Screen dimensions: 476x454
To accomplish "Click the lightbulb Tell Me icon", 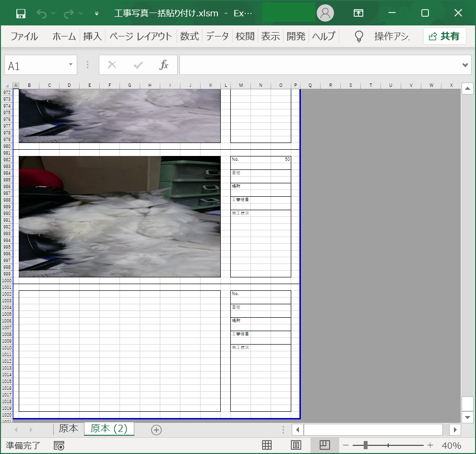I will [x=359, y=36].
